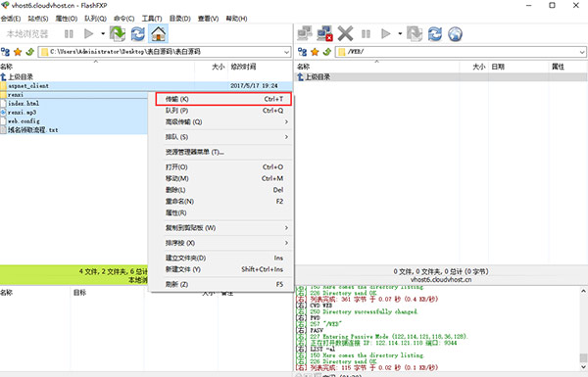The image size is (588, 377).
Task: Click the log panel scrollbar up arrow
Action: click(583, 291)
